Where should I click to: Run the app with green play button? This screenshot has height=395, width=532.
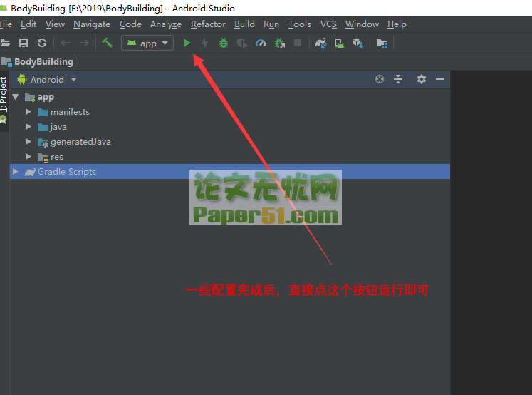[x=187, y=43]
